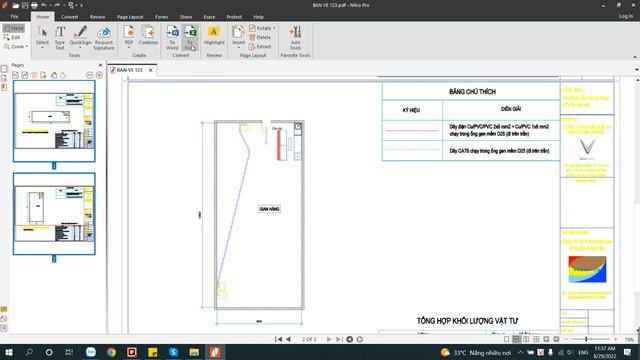Image resolution: width=640 pixels, height=360 pixels.
Task: Click Request Signature
Action: click(x=104, y=38)
